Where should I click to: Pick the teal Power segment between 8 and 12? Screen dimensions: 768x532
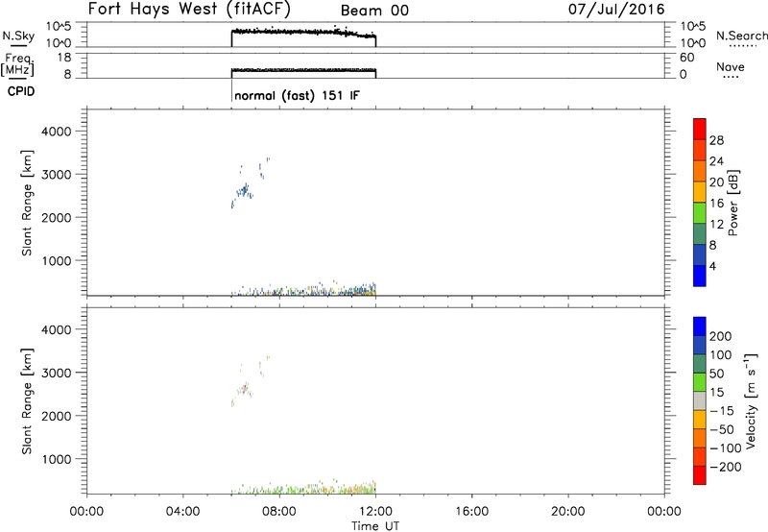pos(700,234)
